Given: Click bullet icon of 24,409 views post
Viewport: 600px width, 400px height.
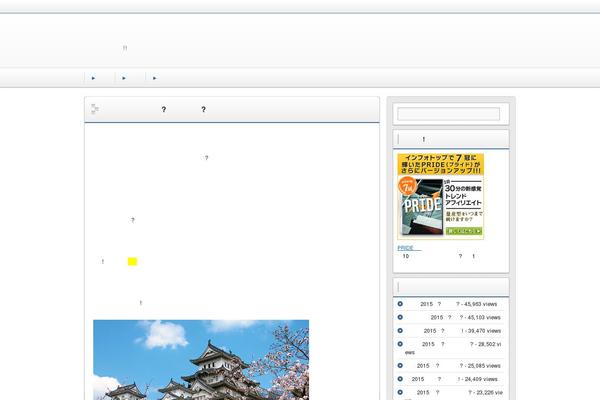Looking at the screenshot, I should tap(400, 379).
